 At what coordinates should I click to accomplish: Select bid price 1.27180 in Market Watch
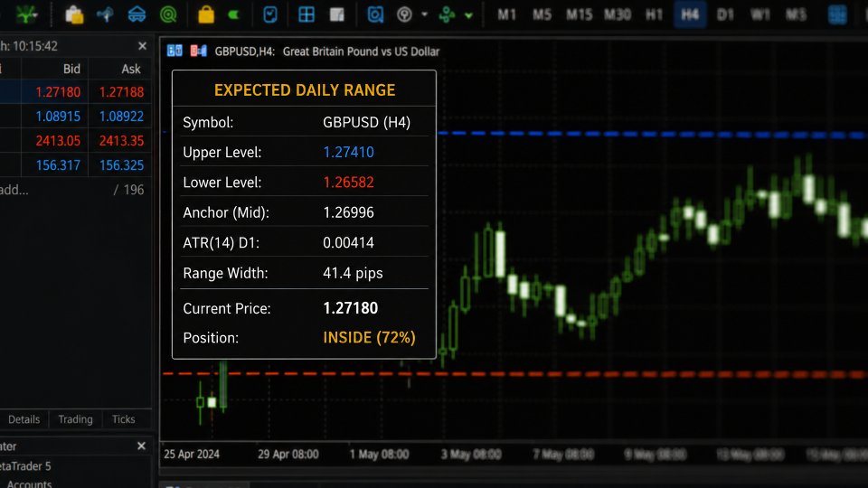pos(58,92)
